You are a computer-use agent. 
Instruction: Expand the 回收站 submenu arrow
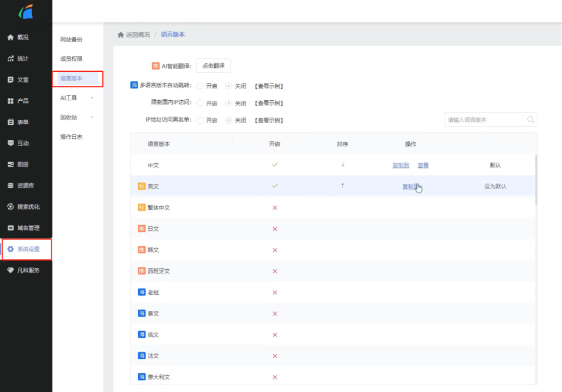[x=92, y=117]
